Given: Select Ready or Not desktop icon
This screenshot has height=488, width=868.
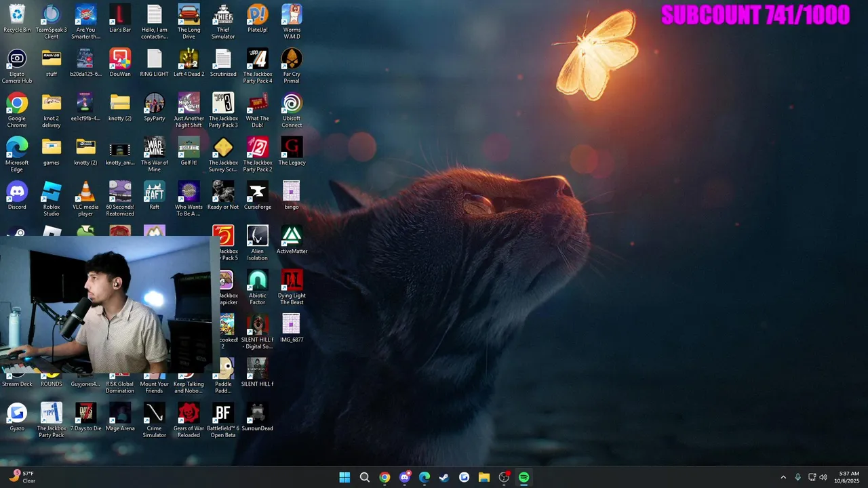Looking at the screenshot, I should pyautogui.click(x=223, y=195).
